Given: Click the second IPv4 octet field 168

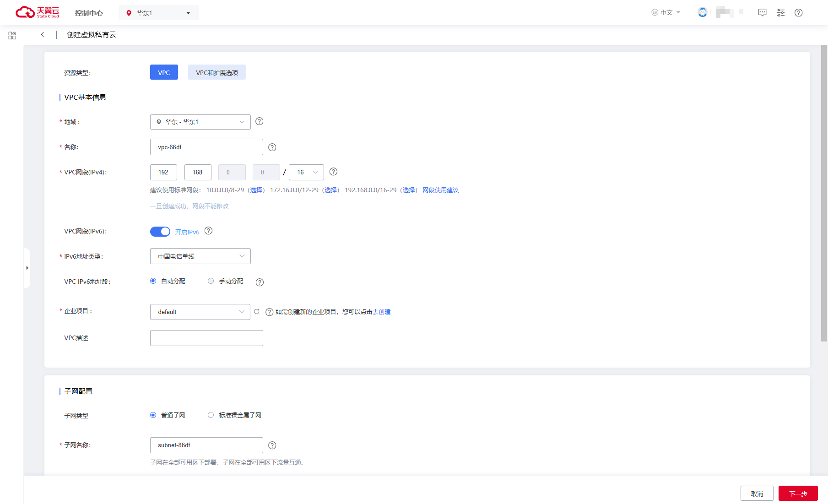Looking at the screenshot, I should click(198, 172).
